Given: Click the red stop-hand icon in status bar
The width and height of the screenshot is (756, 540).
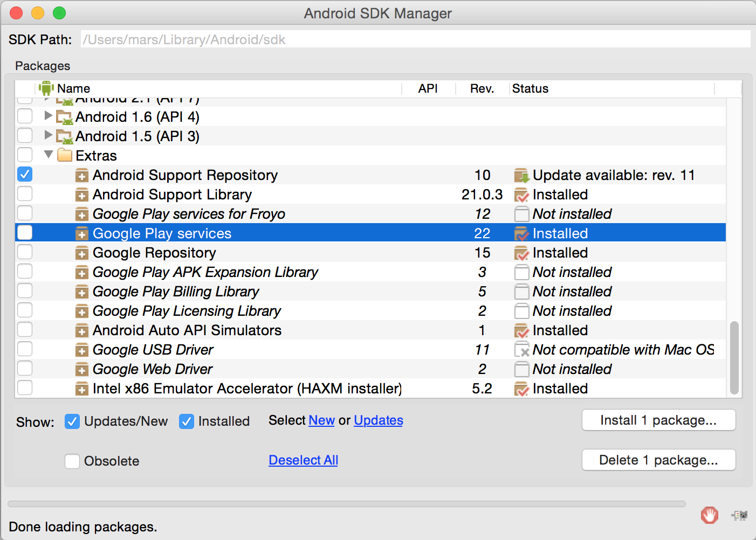Looking at the screenshot, I should (709, 515).
